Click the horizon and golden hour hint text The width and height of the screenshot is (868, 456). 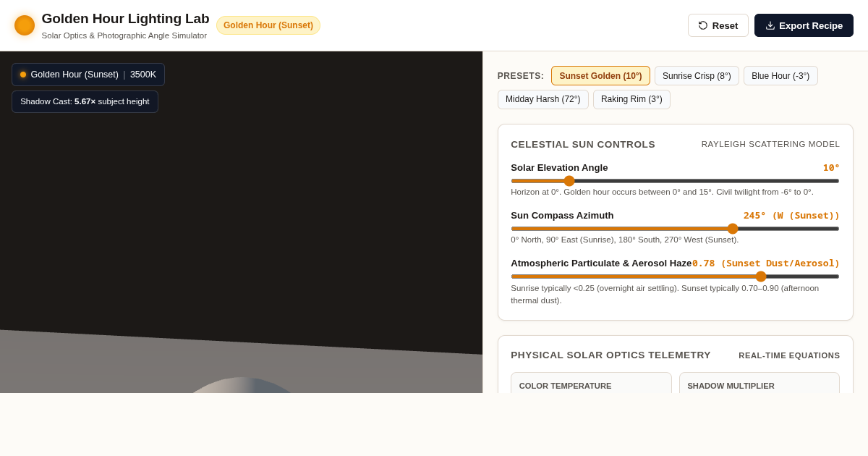click(x=662, y=192)
